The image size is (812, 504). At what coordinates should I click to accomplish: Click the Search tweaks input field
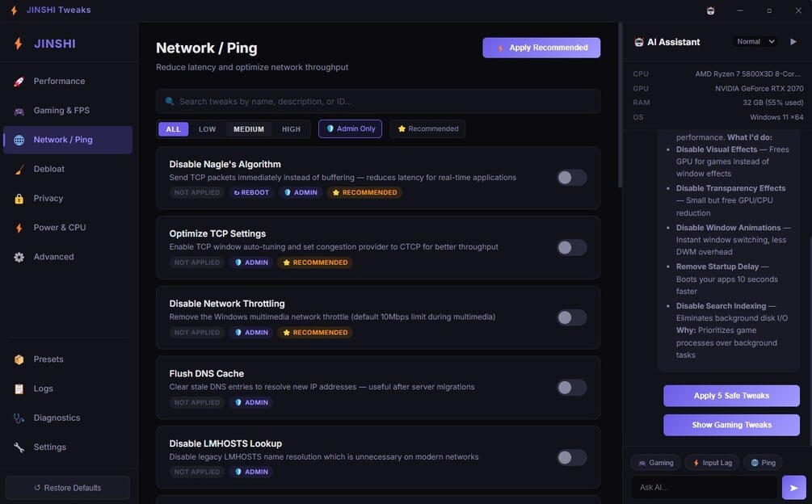coord(378,102)
